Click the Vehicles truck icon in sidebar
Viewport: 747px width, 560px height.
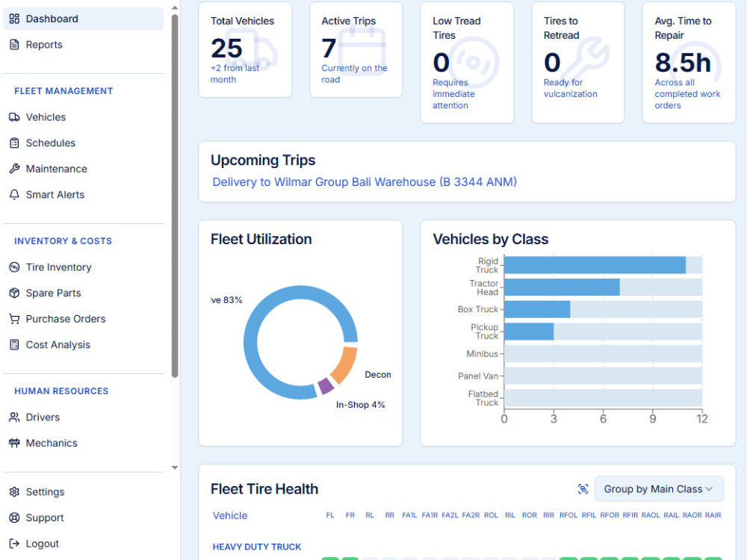click(x=14, y=117)
